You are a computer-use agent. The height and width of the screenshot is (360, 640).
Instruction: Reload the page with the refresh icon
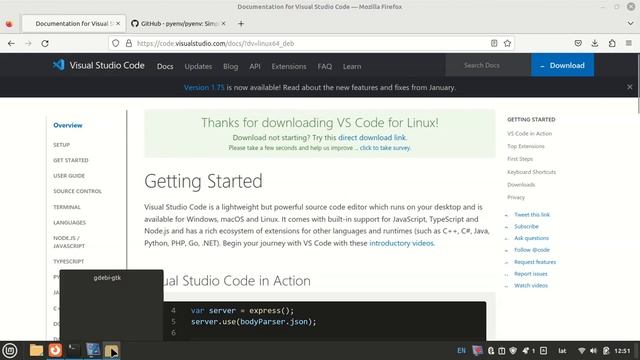click(x=45, y=43)
